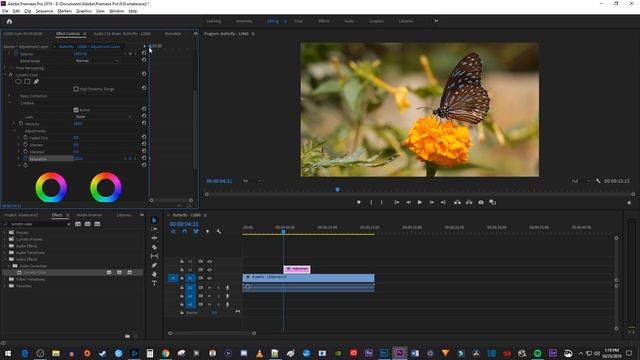Open the Sequence menu

pos(44,11)
